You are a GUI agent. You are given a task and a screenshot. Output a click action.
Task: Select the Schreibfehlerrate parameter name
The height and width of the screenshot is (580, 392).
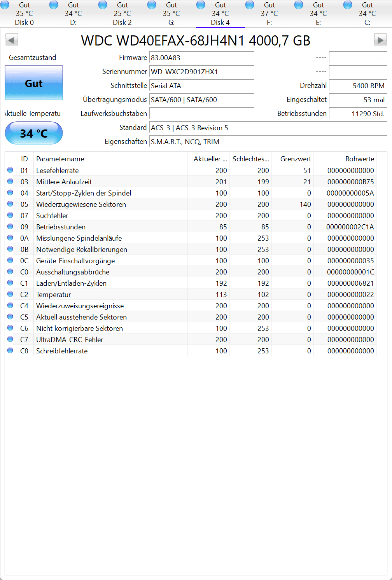[x=62, y=351]
